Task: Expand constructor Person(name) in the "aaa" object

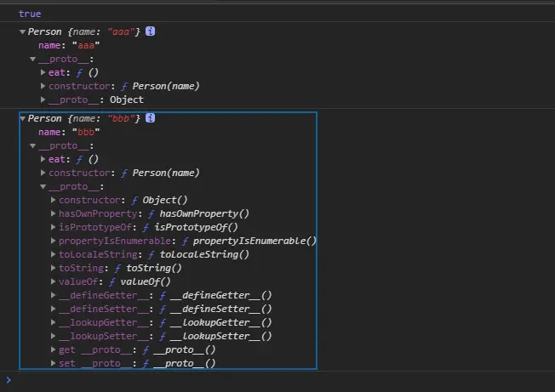Action: coord(43,86)
